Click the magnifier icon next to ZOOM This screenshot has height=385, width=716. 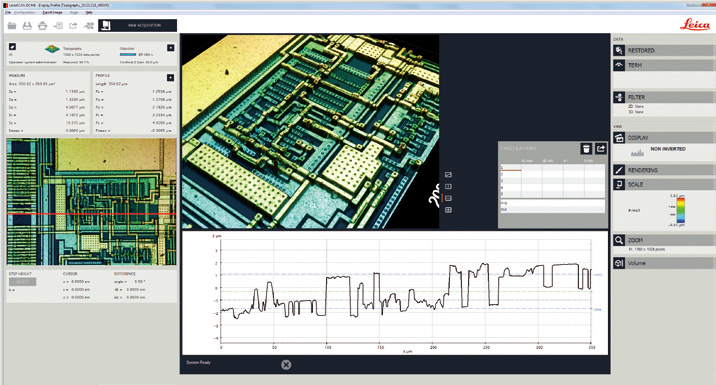click(x=619, y=240)
